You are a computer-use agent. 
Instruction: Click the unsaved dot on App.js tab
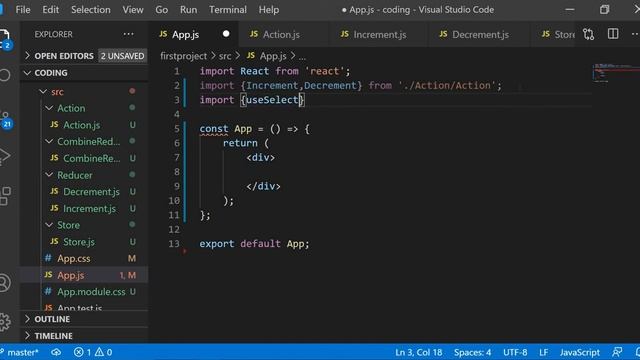point(226,34)
